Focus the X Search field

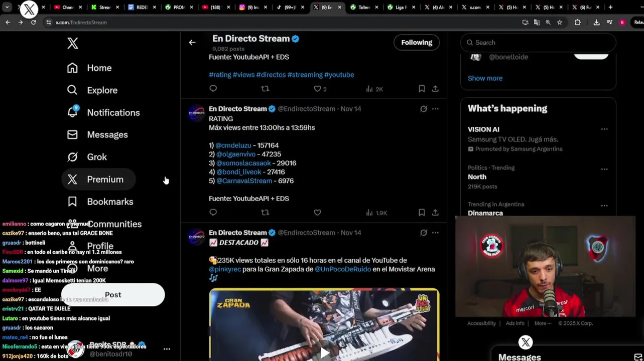(538, 43)
